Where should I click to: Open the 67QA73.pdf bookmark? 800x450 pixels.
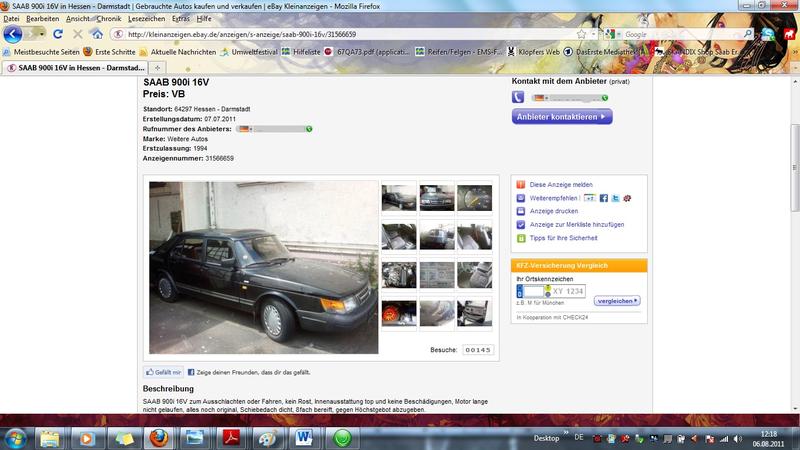(367, 52)
